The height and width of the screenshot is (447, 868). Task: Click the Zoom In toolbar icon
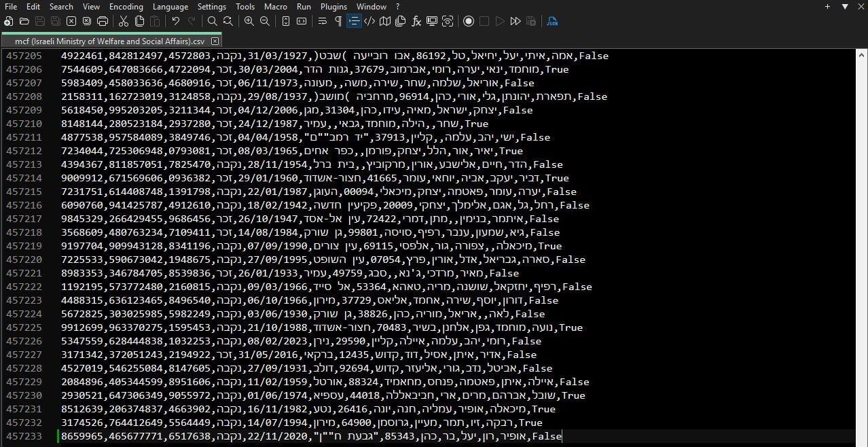tap(249, 21)
